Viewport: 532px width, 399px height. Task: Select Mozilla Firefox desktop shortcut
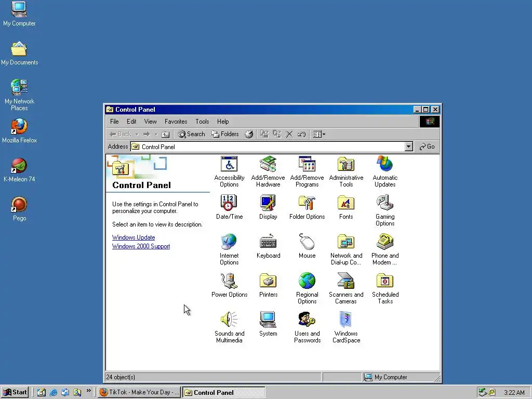point(19,130)
